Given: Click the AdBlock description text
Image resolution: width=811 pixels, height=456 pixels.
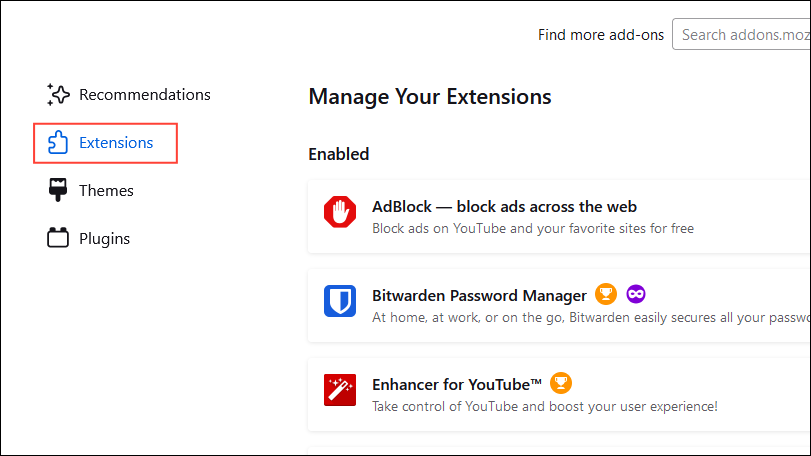Looking at the screenshot, I should coord(532,229).
